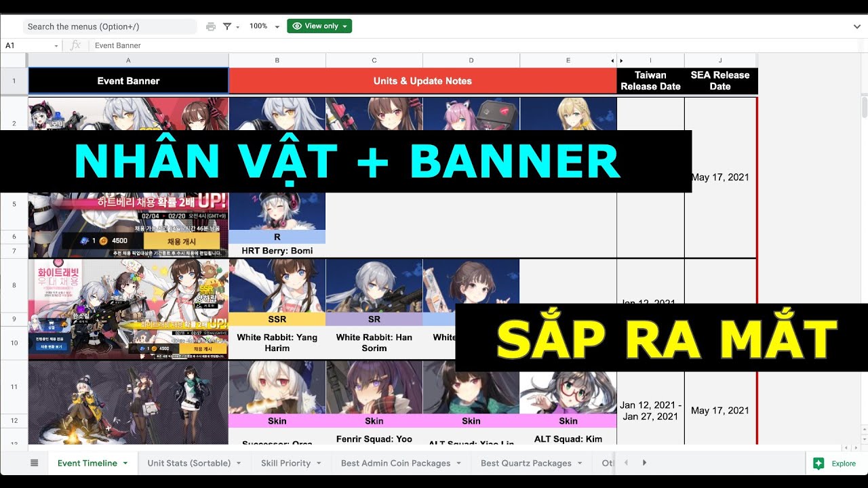Open the 100% zoom dropdown
The image size is (868, 488).
point(264,26)
